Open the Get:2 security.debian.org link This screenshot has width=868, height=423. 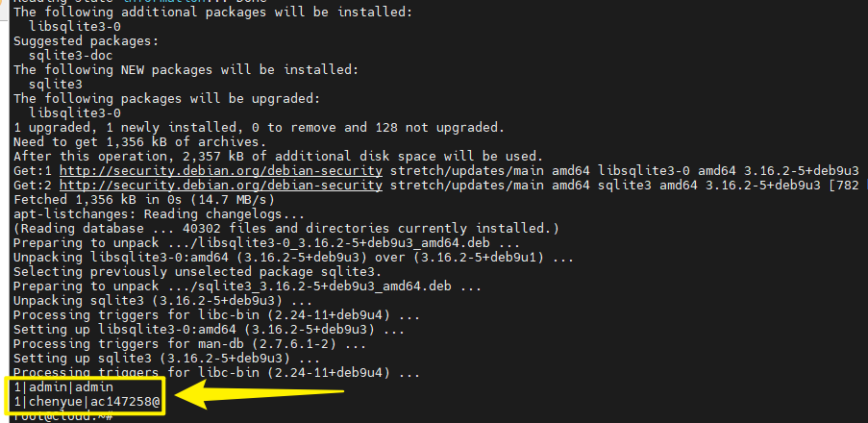coord(219,185)
